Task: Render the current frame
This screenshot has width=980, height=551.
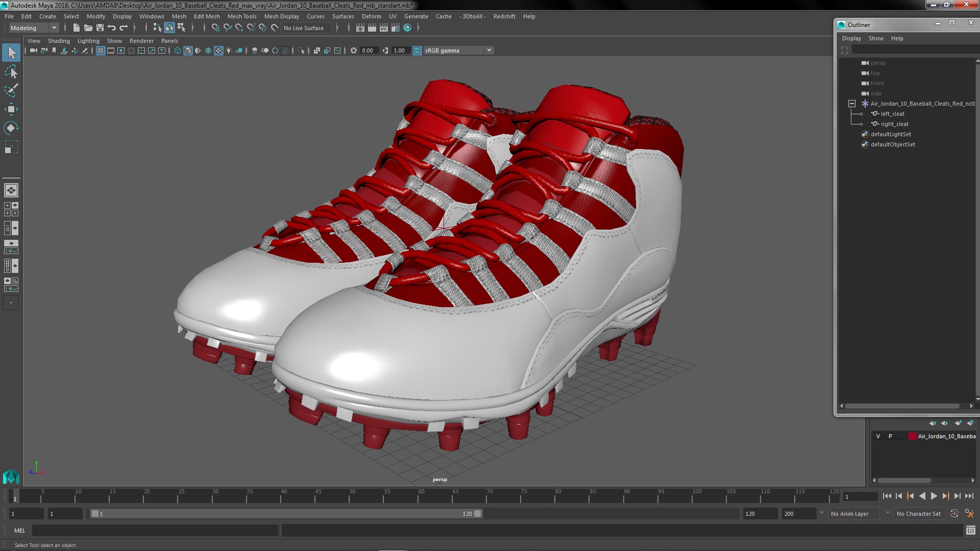Action: pos(372,28)
